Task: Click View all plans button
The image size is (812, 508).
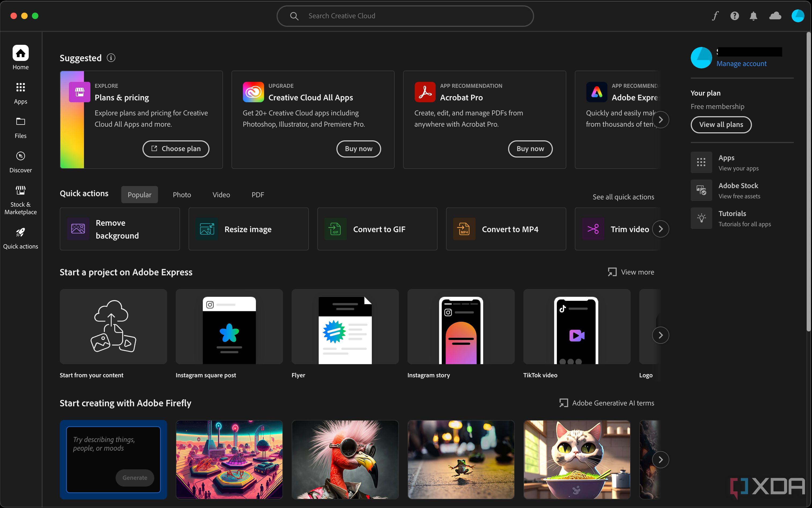Action: tap(721, 124)
